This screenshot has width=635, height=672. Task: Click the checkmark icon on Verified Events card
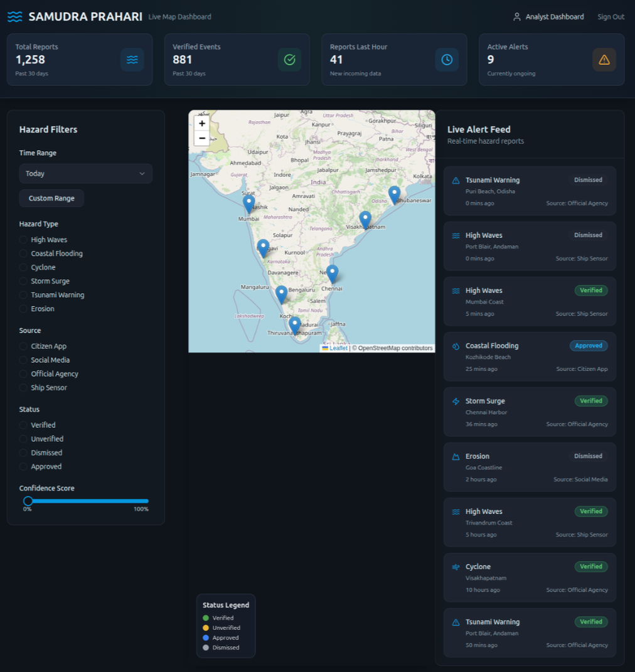pyautogui.click(x=289, y=60)
